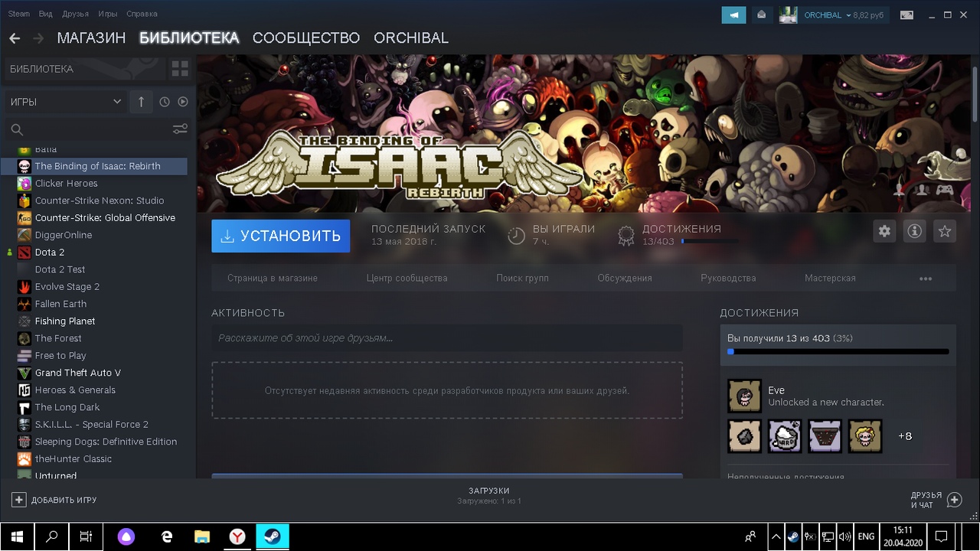
Task: Open the game settings gear icon
Action: pos(884,231)
